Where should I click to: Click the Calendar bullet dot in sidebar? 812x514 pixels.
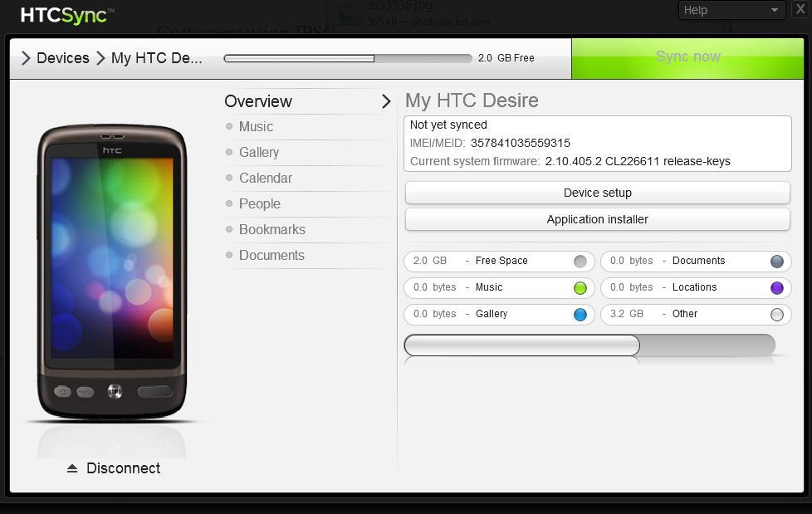[x=229, y=178]
